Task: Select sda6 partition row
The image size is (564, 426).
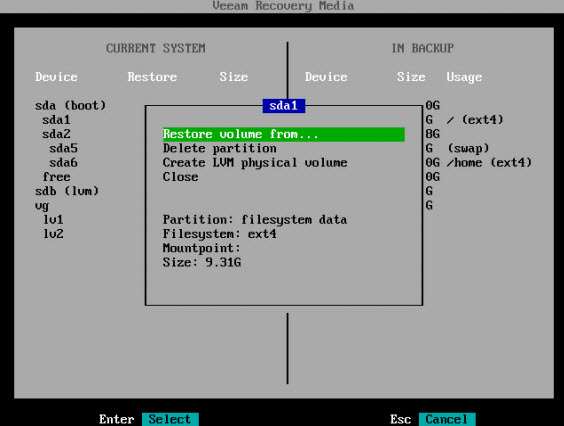Action: point(63,163)
